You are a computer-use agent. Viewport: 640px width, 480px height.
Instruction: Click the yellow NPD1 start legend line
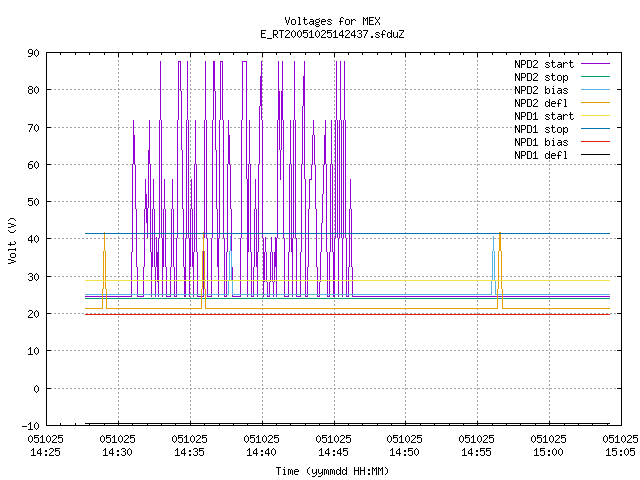pyautogui.click(x=595, y=116)
